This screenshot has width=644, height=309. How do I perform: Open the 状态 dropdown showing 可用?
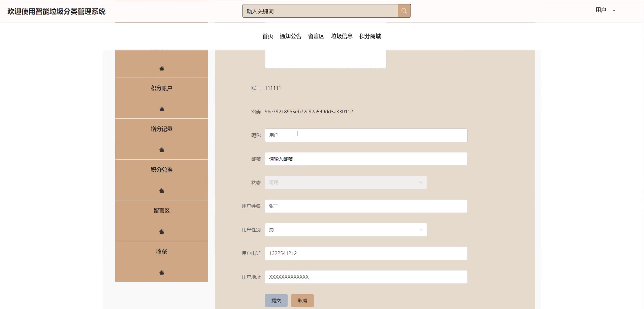pyautogui.click(x=346, y=182)
